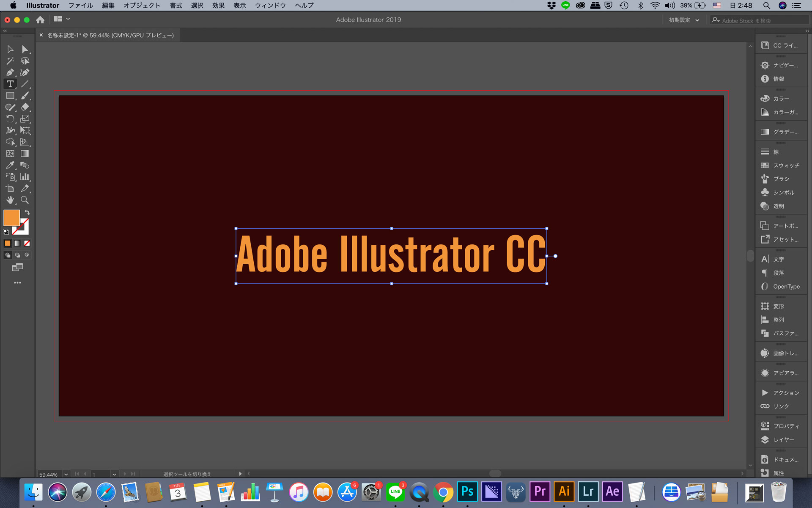Expand the status bar options arrow
This screenshot has height=508, width=812.
tap(240, 474)
